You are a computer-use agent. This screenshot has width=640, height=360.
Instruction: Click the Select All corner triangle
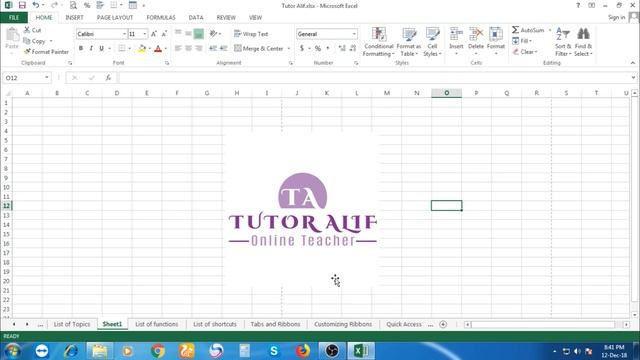[x=7, y=93]
